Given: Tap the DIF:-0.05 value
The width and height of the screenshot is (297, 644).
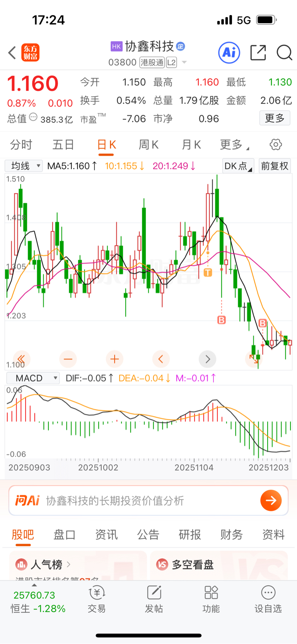Looking at the screenshot, I should click(90, 378).
